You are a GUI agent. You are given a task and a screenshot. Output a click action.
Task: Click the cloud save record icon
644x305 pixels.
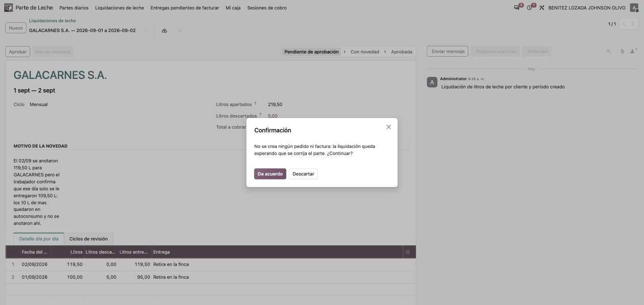[164, 31]
